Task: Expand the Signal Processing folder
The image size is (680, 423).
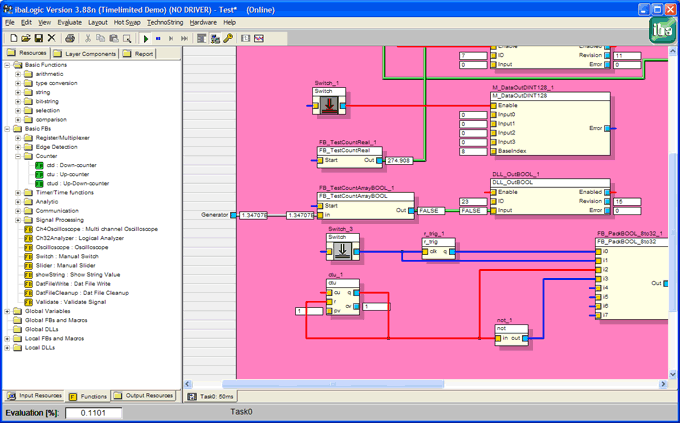Action: [18, 220]
